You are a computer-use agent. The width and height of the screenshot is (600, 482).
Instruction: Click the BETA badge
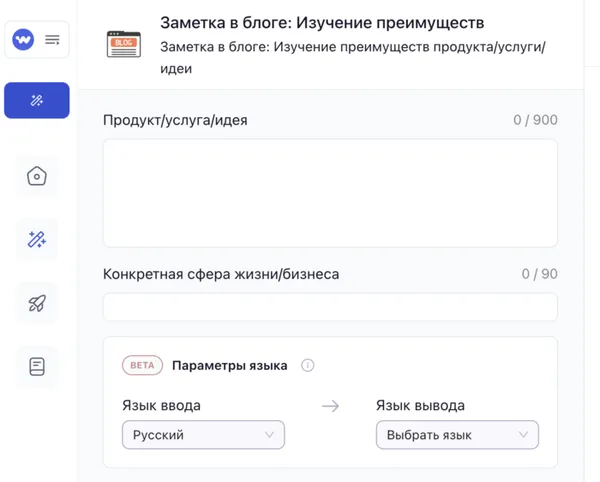tap(142, 365)
